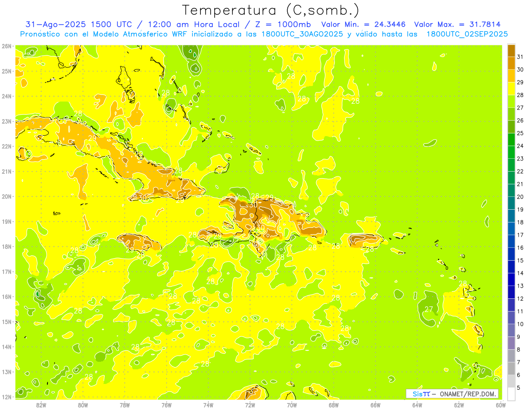Click the longitude axis label "70W"
The width and height of the screenshot is (532, 411).
pos(292,405)
